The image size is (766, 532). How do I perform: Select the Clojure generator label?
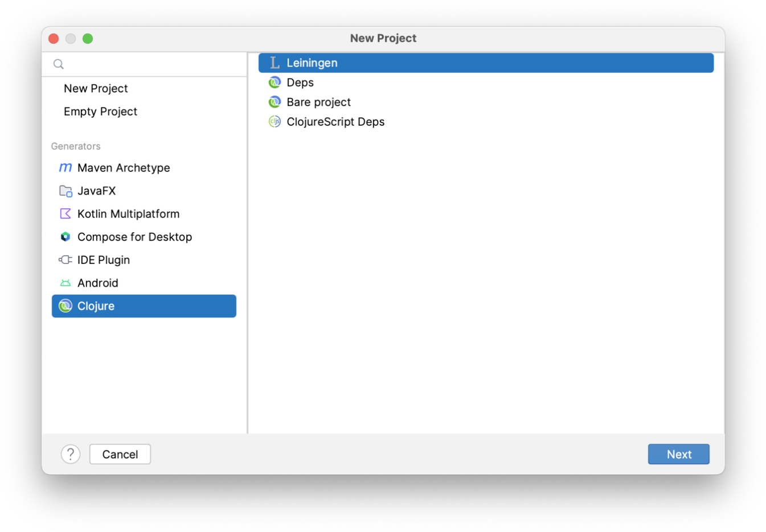click(x=96, y=306)
